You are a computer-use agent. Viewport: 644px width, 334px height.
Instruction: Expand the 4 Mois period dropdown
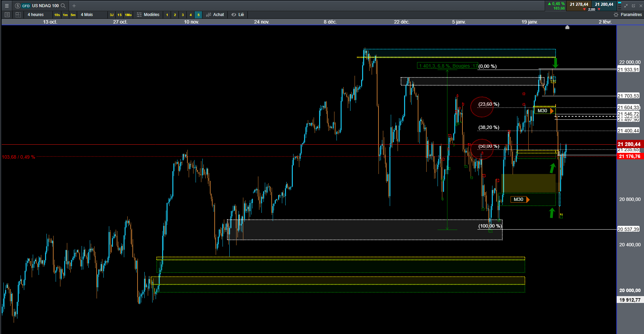pyautogui.click(x=87, y=15)
